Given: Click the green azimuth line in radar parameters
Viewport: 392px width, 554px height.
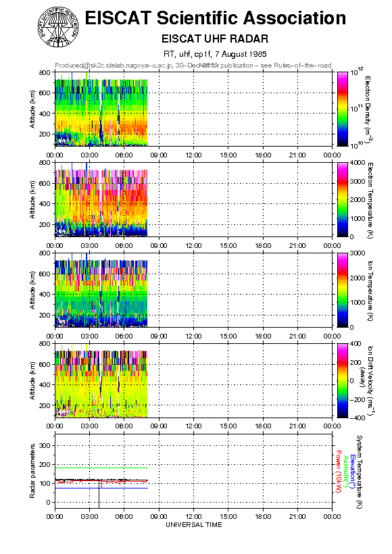Looking at the screenshot, I should pyautogui.click(x=101, y=468).
